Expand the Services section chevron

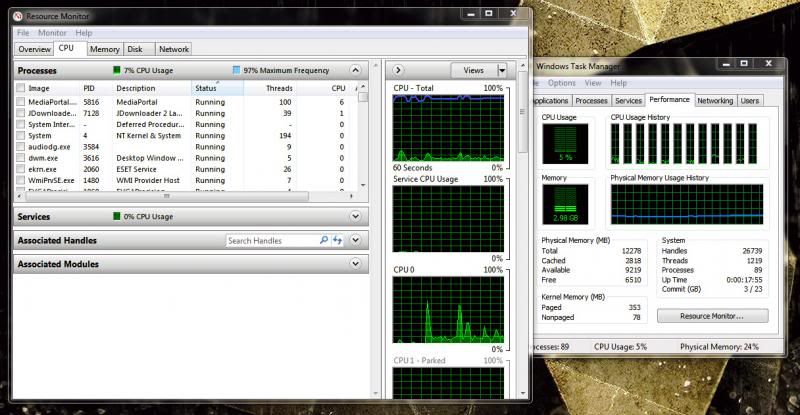coord(356,216)
